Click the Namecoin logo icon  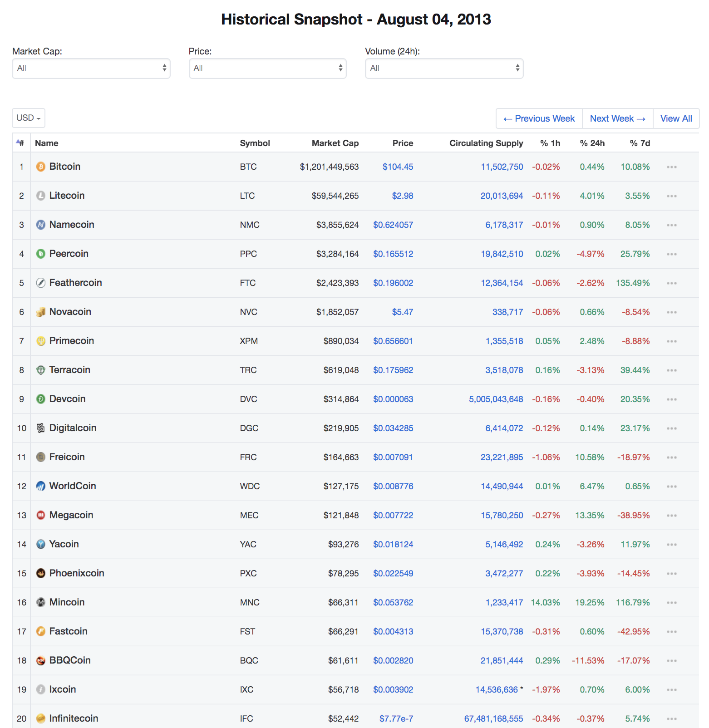click(x=41, y=225)
